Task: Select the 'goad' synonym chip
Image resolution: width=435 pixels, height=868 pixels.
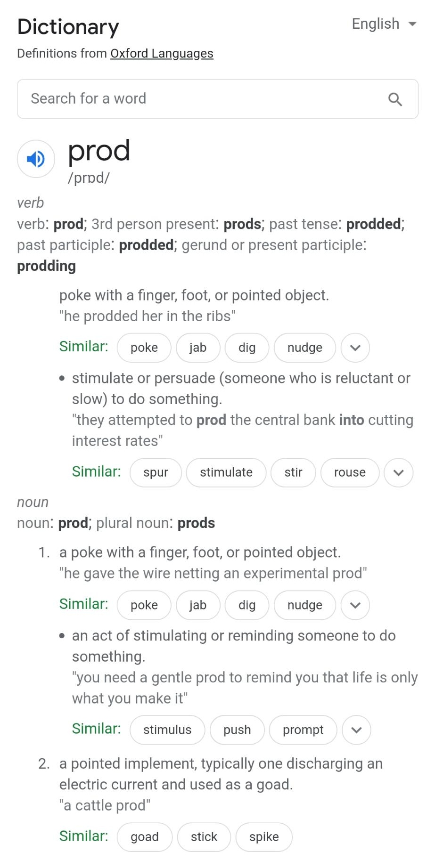Action: click(x=145, y=837)
